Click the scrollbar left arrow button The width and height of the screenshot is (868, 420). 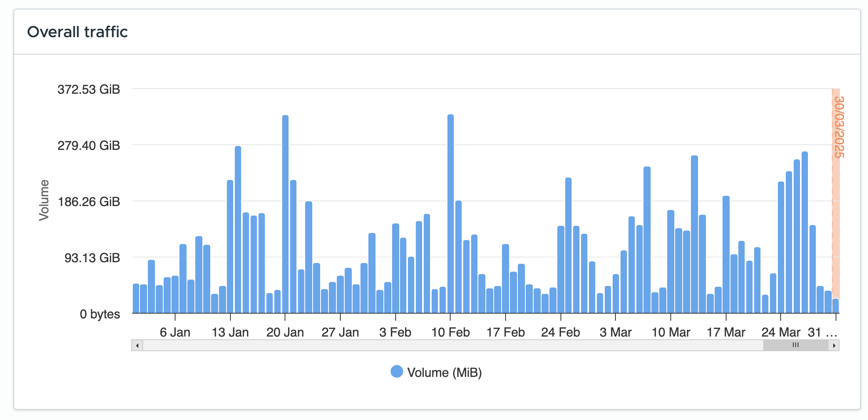click(137, 345)
